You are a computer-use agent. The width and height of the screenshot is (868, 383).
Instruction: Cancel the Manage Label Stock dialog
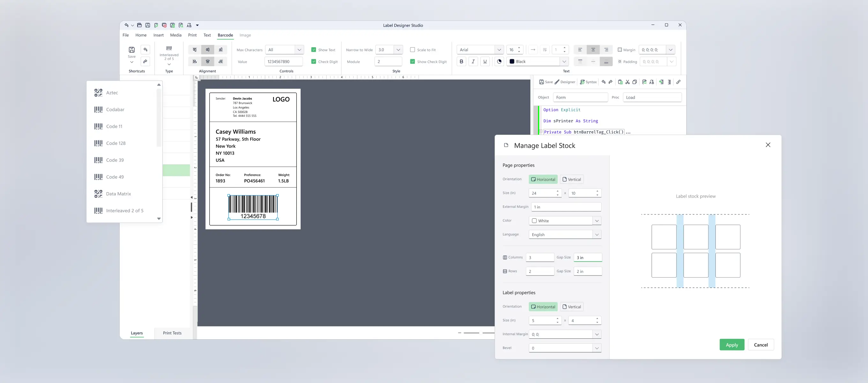pos(761,345)
